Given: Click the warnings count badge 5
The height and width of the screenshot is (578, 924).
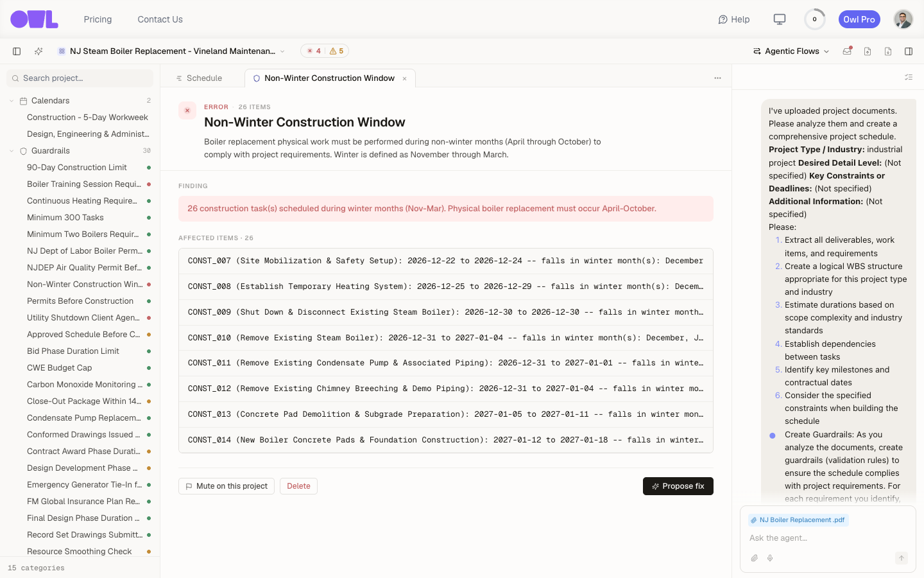Looking at the screenshot, I should coord(337,51).
